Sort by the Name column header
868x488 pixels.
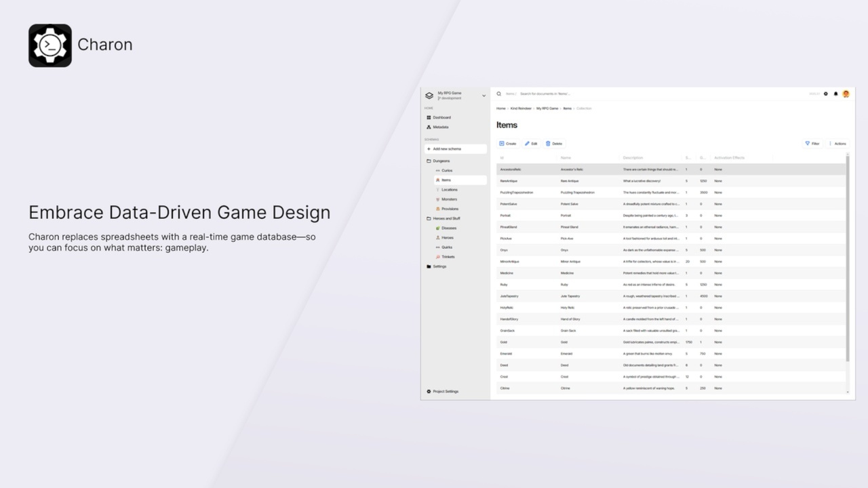point(566,158)
